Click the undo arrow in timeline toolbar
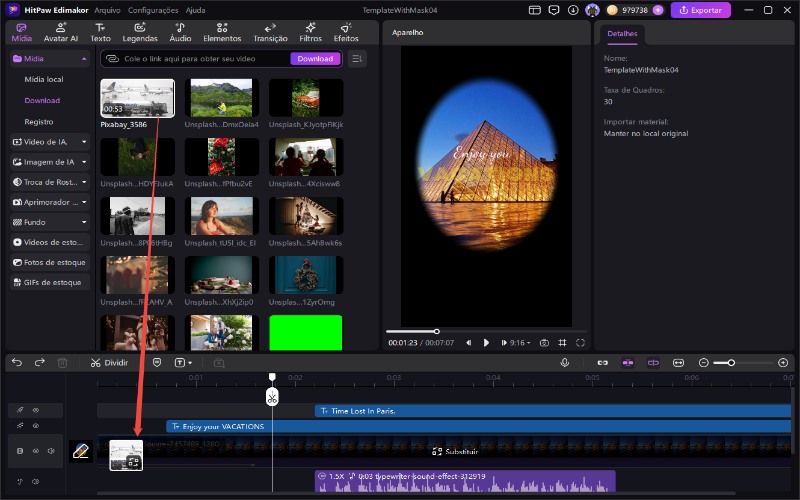This screenshot has height=500, width=800. click(15, 362)
